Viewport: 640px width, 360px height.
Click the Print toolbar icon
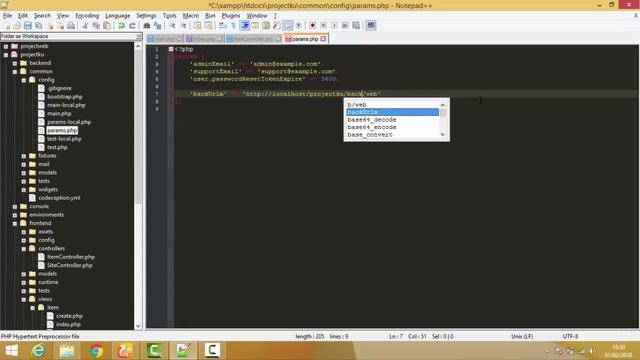coord(71,25)
